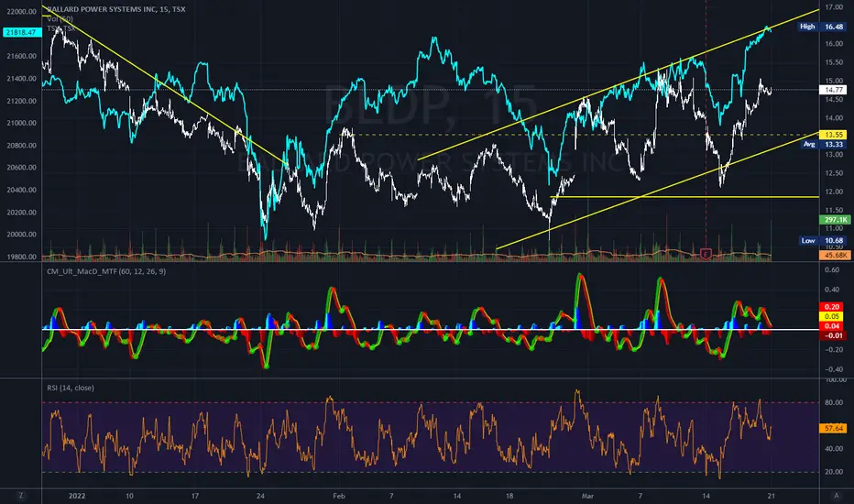
Task: Select the TSX, TSX comparison legend
Action: tap(61, 28)
